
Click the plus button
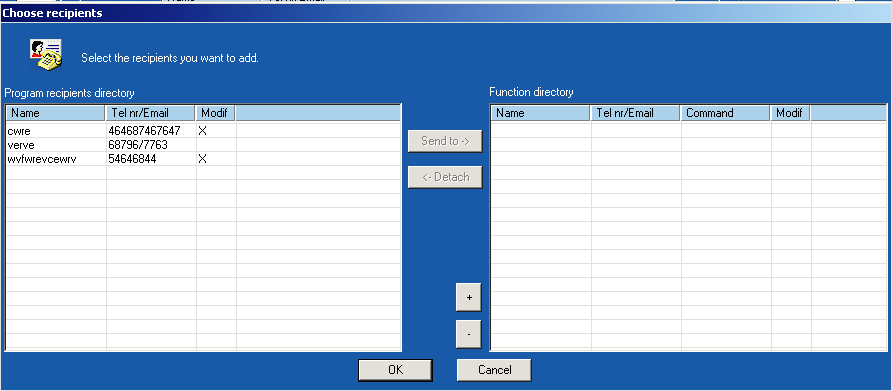tap(468, 297)
